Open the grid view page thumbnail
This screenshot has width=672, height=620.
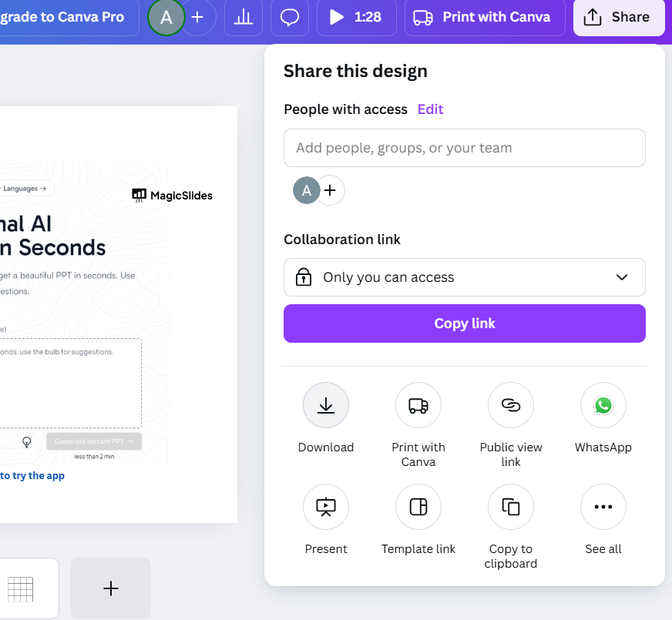22,588
